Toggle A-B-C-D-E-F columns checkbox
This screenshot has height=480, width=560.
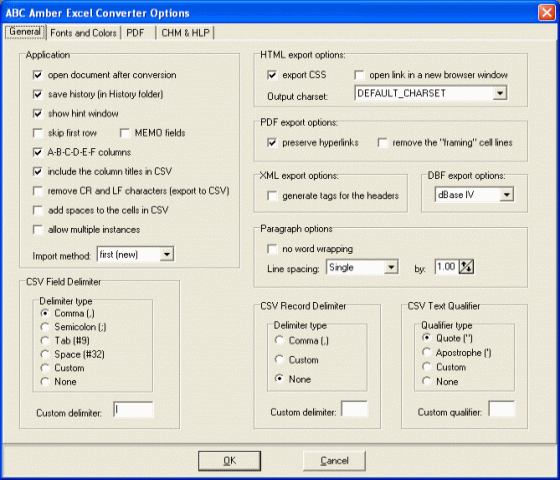[x=38, y=152]
